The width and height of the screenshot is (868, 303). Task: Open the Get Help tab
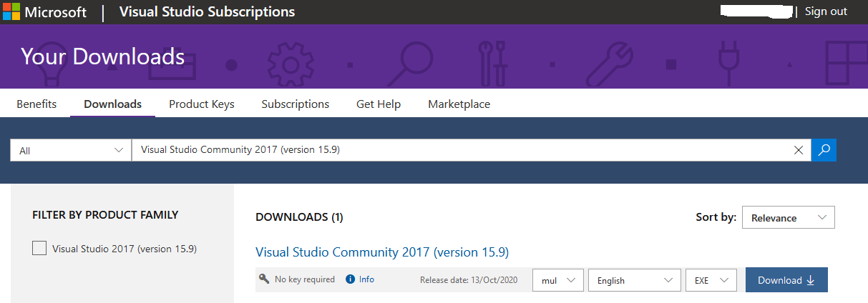pos(379,104)
